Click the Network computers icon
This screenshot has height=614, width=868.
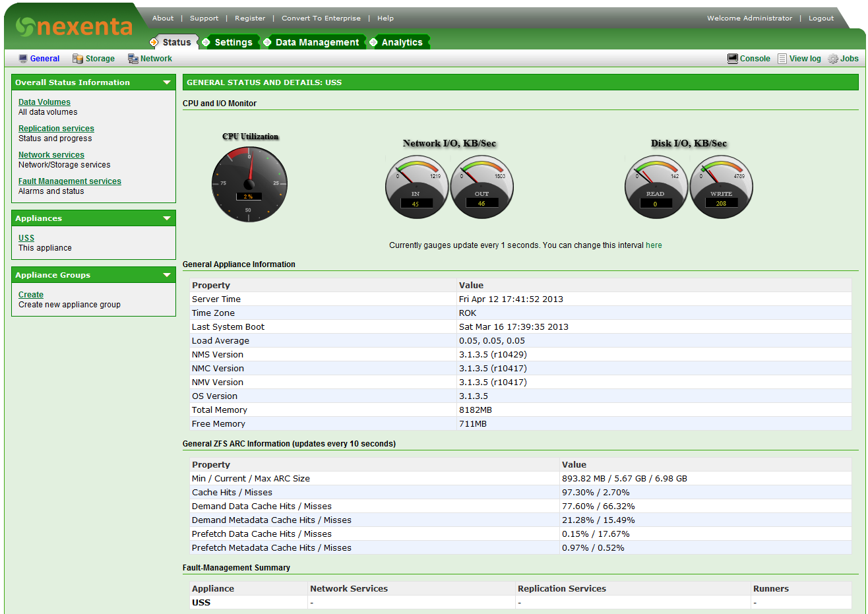point(133,59)
